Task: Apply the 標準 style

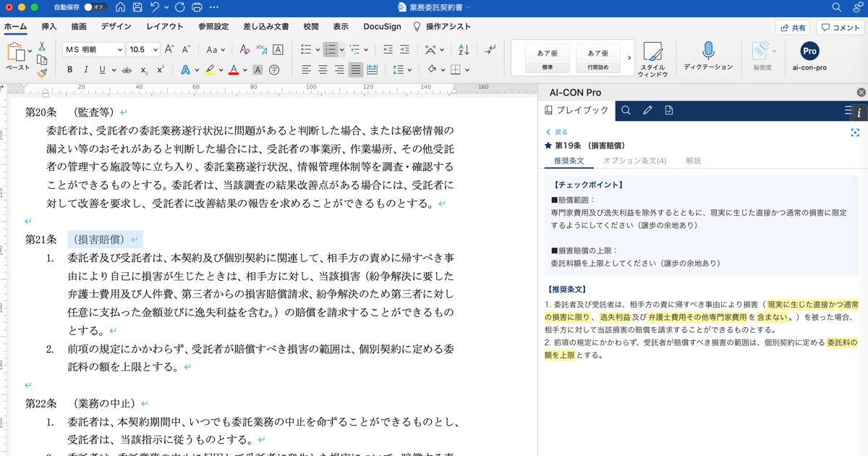Action: 547,58
